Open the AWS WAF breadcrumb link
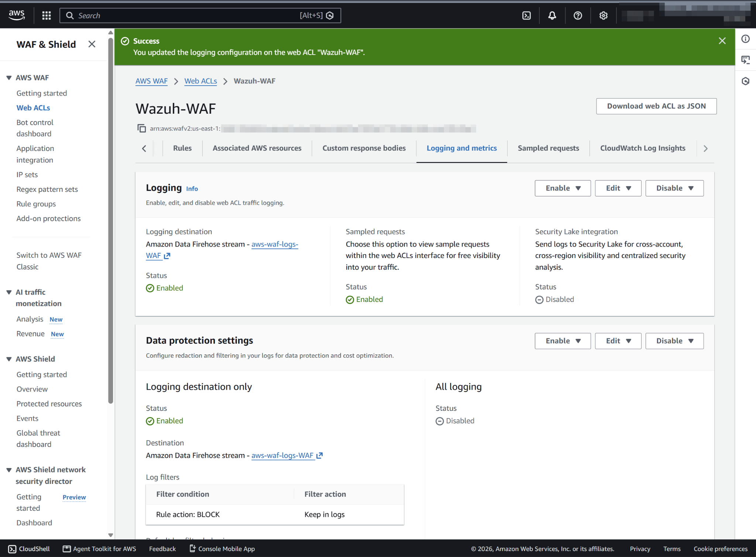This screenshot has width=756, height=557. coord(151,81)
